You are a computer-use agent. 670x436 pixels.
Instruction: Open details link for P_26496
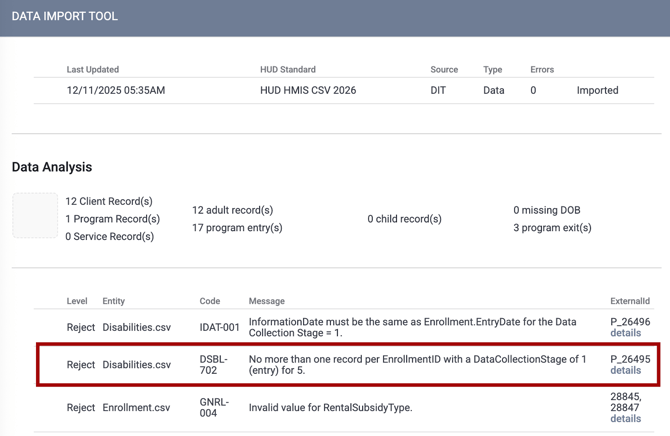tap(625, 333)
